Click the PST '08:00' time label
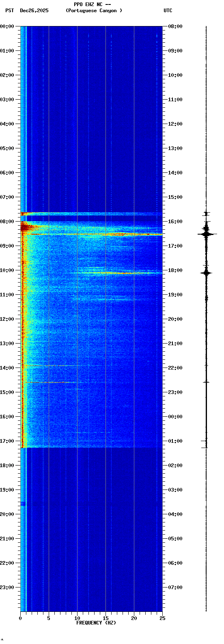Viewport: 224px width, 644px height. coord(7,222)
